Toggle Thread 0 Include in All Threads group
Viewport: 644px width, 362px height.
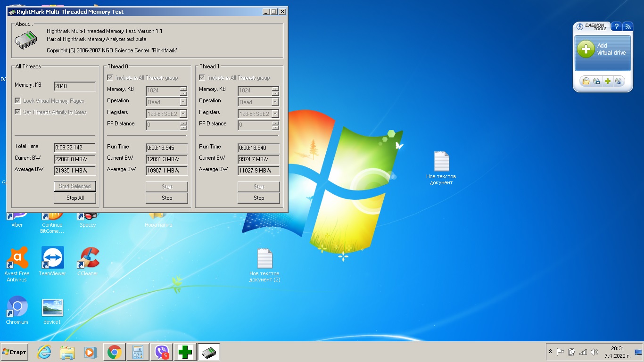(110, 78)
